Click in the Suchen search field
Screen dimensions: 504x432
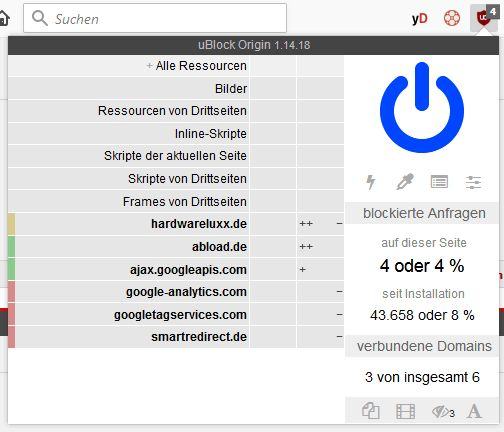pos(155,18)
